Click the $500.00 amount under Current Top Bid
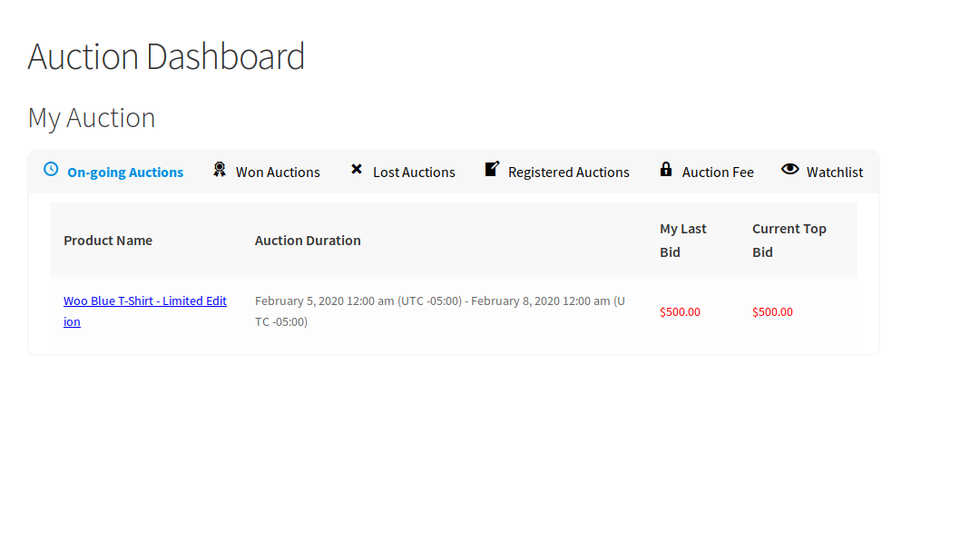Screen dimensions: 980x552 pyautogui.click(x=772, y=311)
